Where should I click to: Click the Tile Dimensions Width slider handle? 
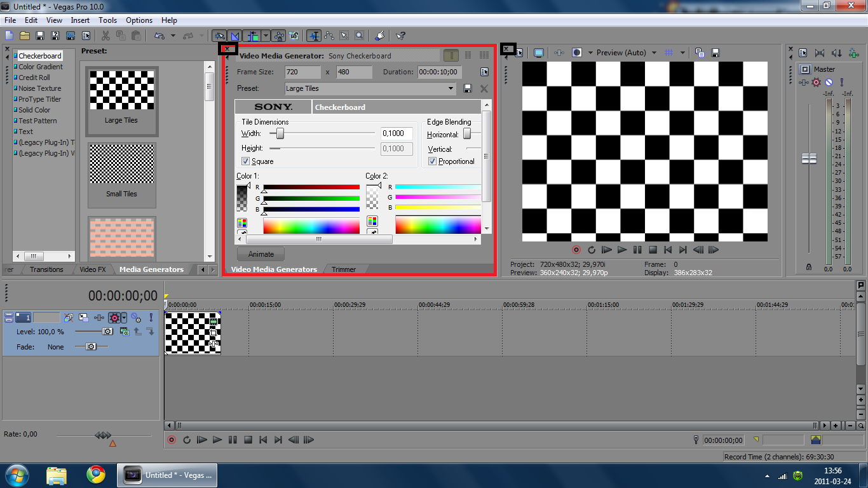pos(280,133)
